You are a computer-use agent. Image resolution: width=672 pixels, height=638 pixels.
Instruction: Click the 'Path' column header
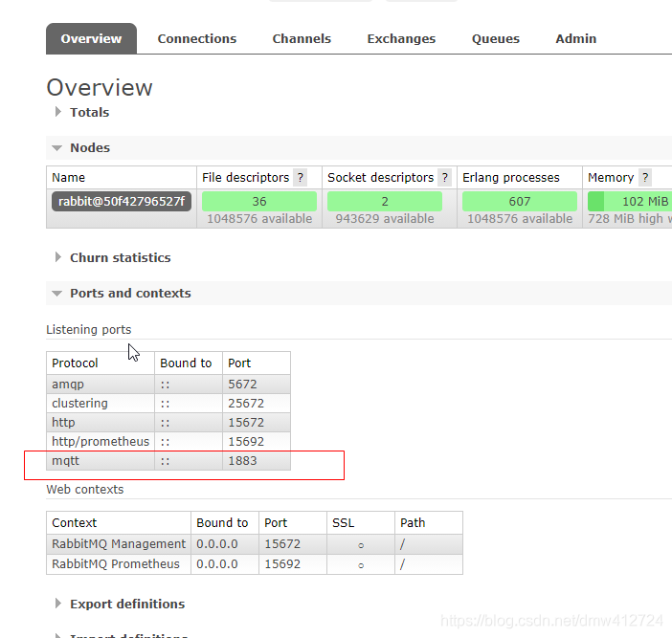tap(413, 523)
